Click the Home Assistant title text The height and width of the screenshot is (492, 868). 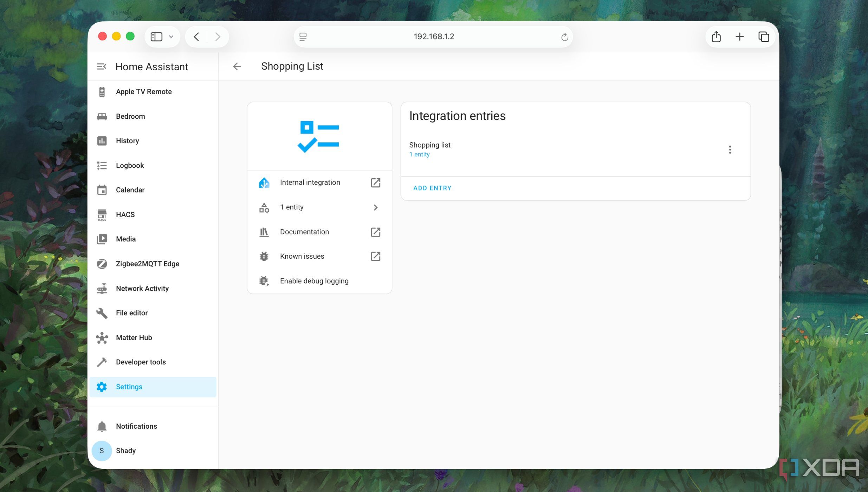pyautogui.click(x=152, y=66)
